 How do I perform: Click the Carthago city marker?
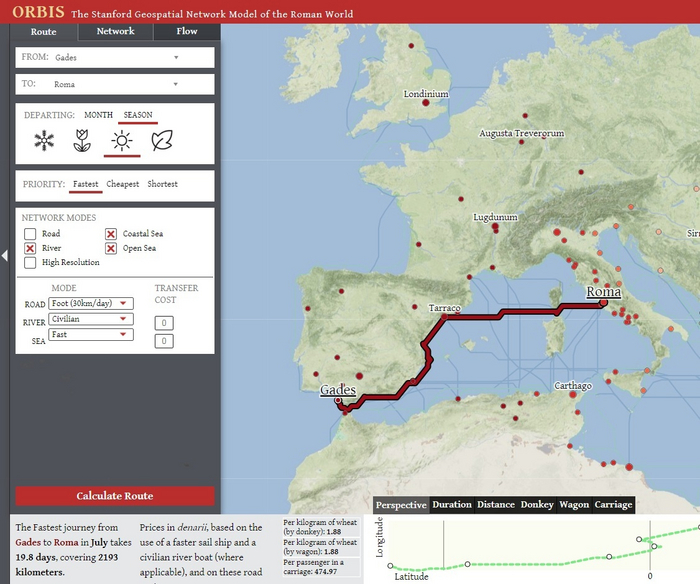(x=573, y=395)
